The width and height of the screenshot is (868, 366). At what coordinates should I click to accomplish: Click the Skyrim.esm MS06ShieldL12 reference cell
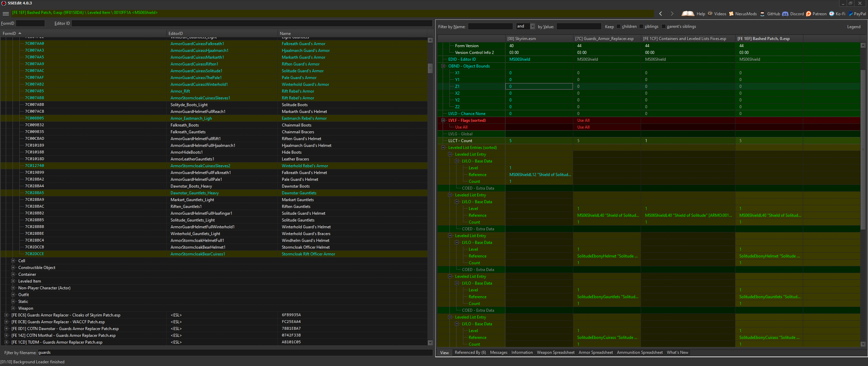pos(539,175)
